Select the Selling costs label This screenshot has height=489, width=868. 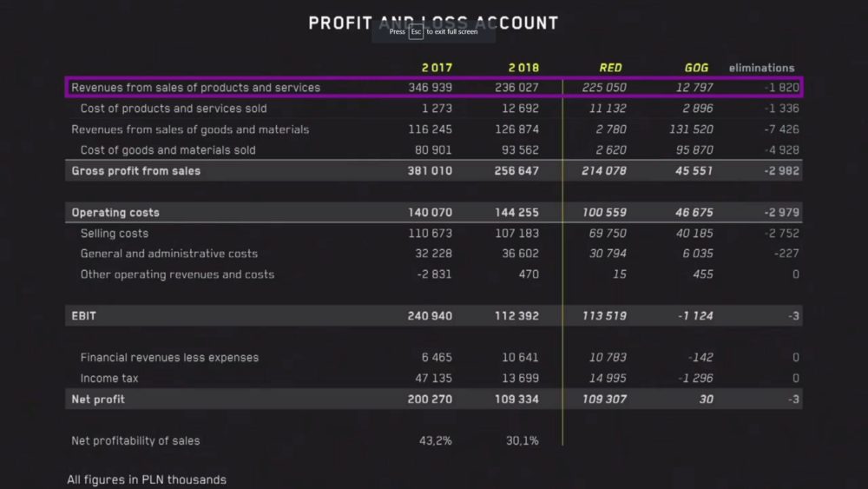[115, 234]
